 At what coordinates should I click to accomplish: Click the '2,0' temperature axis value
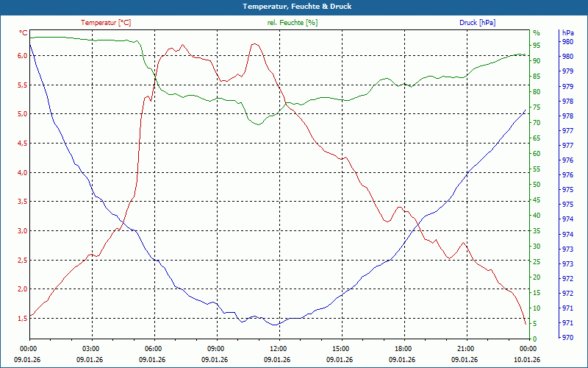[x=23, y=289]
